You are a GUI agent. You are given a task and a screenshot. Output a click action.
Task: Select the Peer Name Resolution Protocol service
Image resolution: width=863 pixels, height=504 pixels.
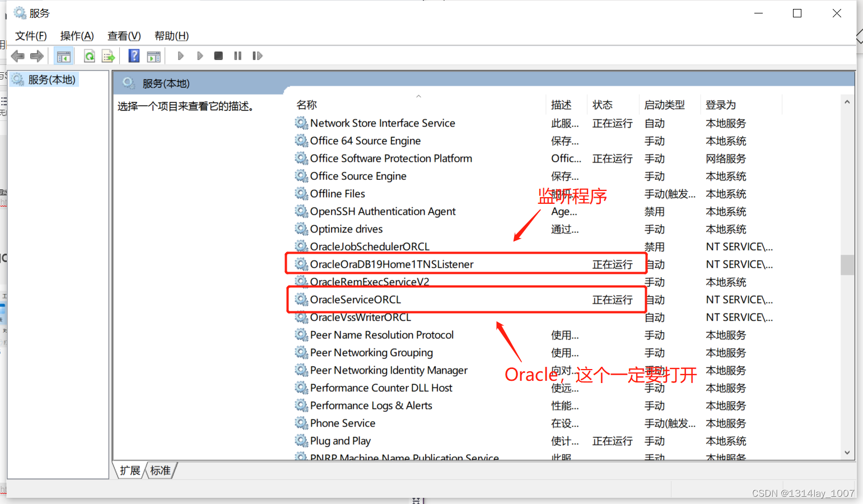coord(382,335)
